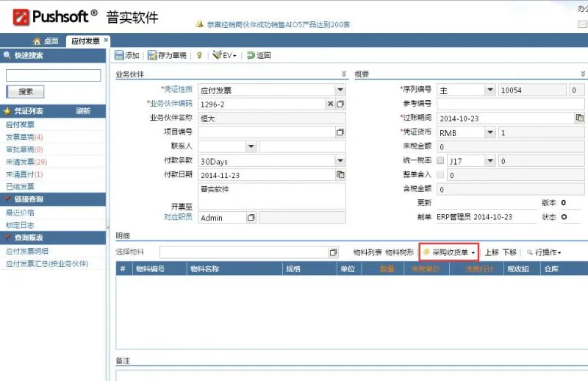Viewport: 588px width, 381px height.
Task: Click the lightbulb hint icon in toolbar
Action: pyautogui.click(x=199, y=56)
